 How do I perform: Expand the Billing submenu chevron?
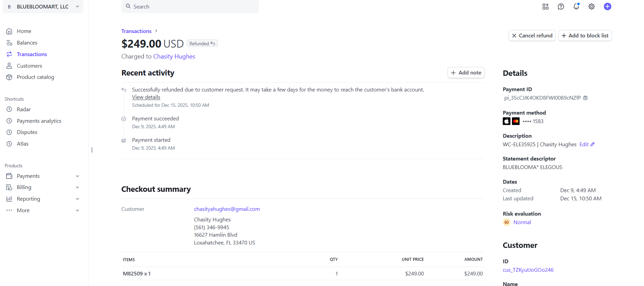[x=77, y=187]
